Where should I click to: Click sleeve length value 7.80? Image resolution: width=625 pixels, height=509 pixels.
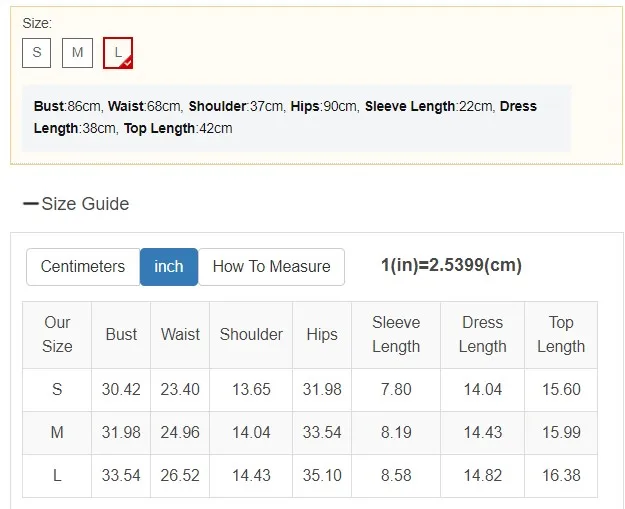(396, 389)
